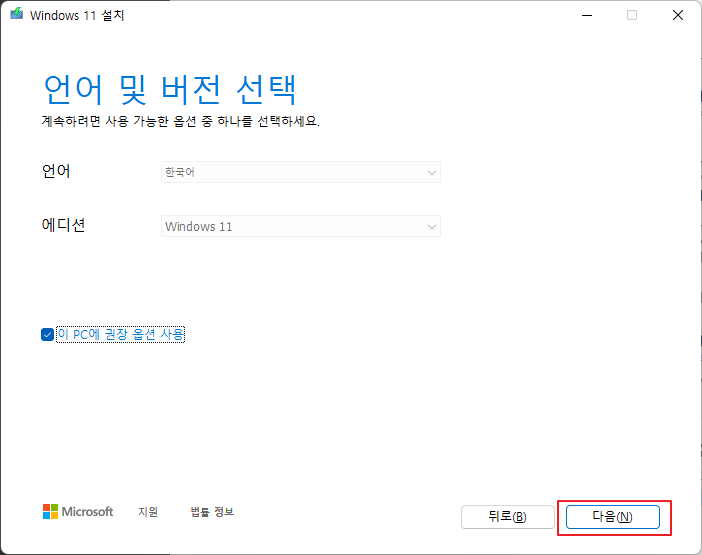Minimize the Windows 11 설치 window
Viewport: 702px width, 555px height.
coord(587,15)
